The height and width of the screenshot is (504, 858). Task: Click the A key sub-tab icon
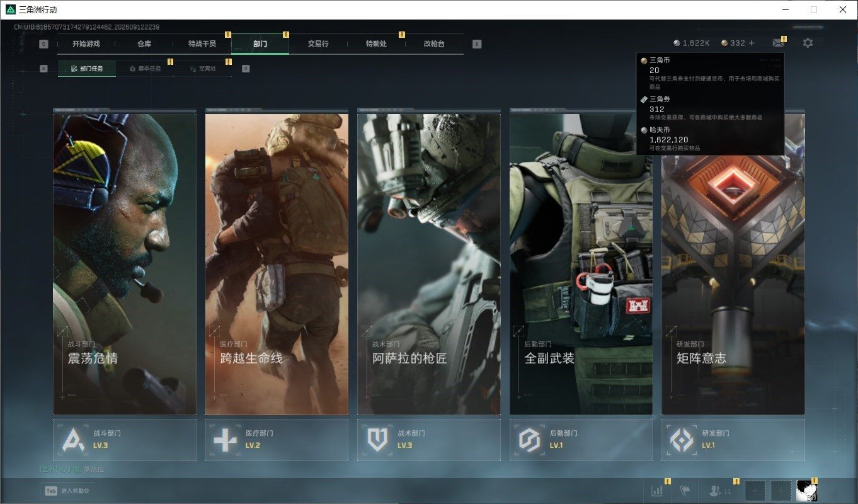coord(43,69)
